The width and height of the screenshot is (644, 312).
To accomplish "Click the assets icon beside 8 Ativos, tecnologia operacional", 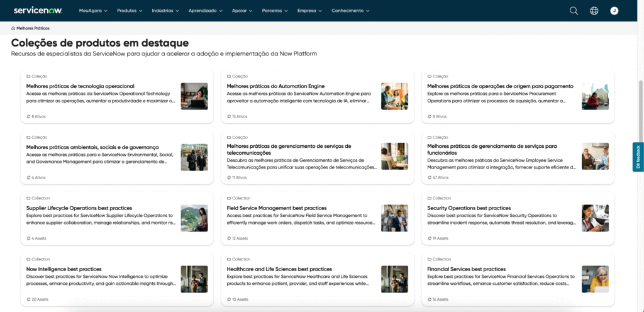I will pos(28,116).
